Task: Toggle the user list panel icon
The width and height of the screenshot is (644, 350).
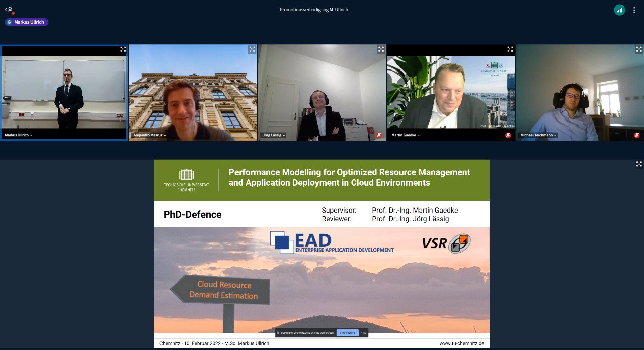Action: click(9, 10)
